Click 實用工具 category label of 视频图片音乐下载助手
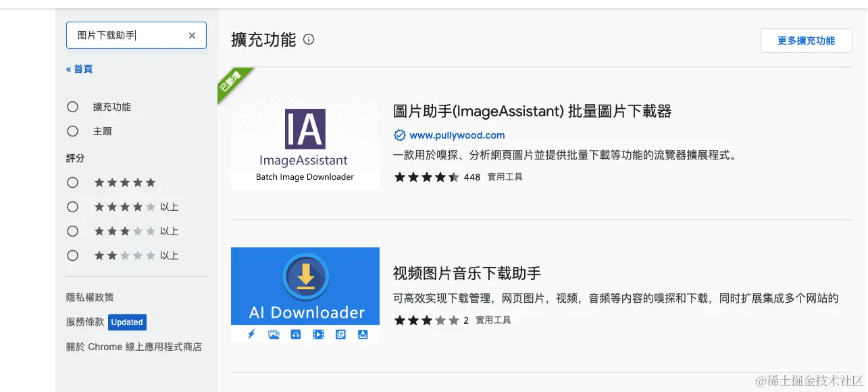 [493, 320]
